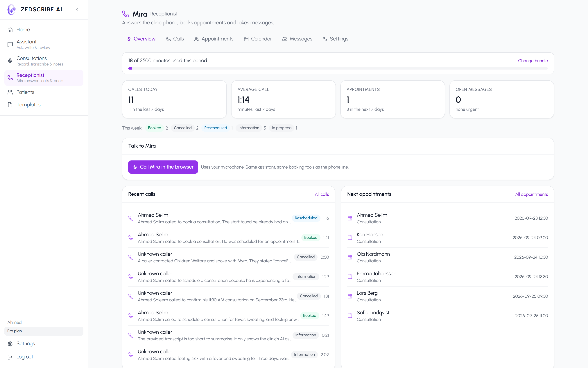Open the 2:02 Information call row

[x=228, y=355]
